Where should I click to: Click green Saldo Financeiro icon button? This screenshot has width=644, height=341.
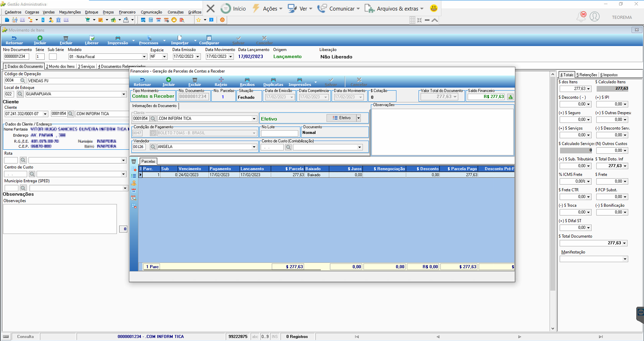[510, 97]
